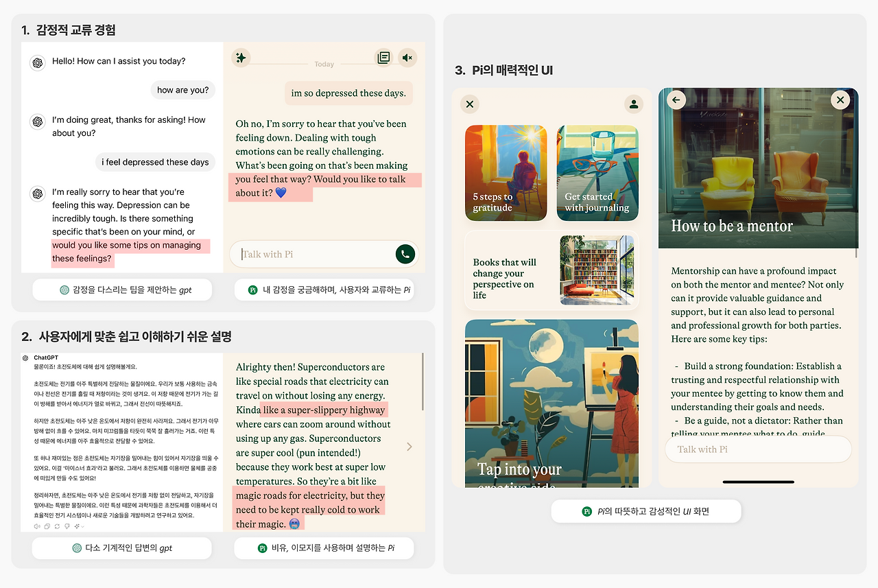Click the "Here are some key tips:" line

[719, 339]
